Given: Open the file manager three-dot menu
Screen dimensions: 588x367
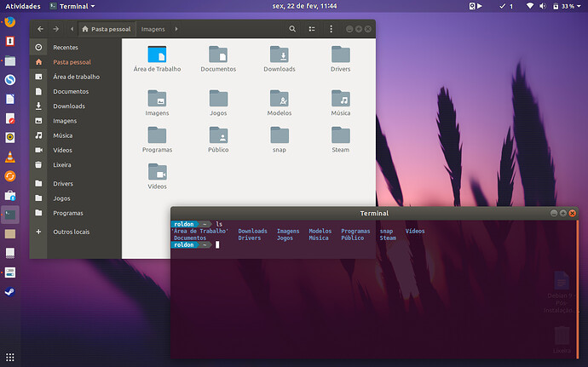Looking at the screenshot, I should coord(331,29).
